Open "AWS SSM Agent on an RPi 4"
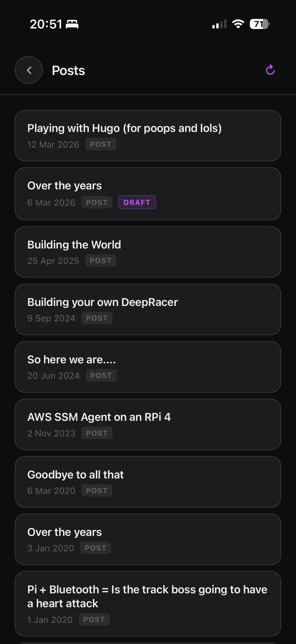 (148, 424)
